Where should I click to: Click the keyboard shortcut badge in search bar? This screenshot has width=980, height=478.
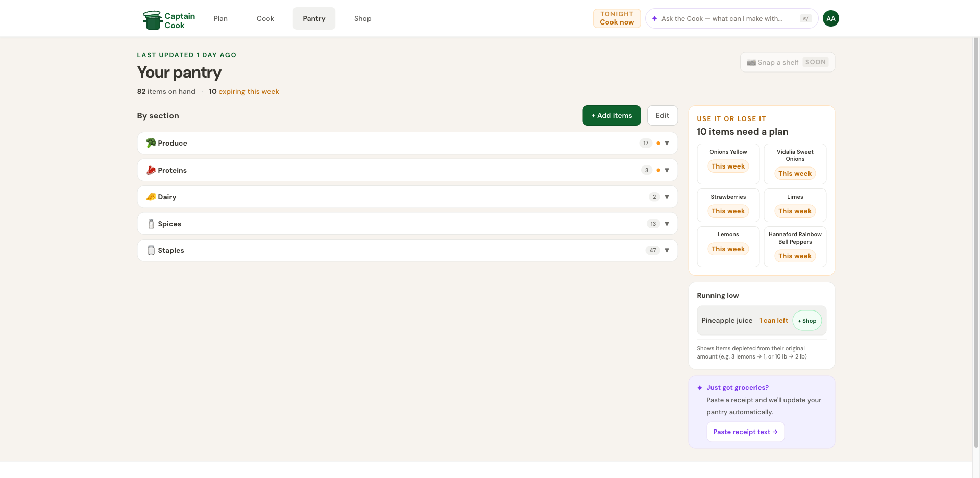pyautogui.click(x=805, y=18)
